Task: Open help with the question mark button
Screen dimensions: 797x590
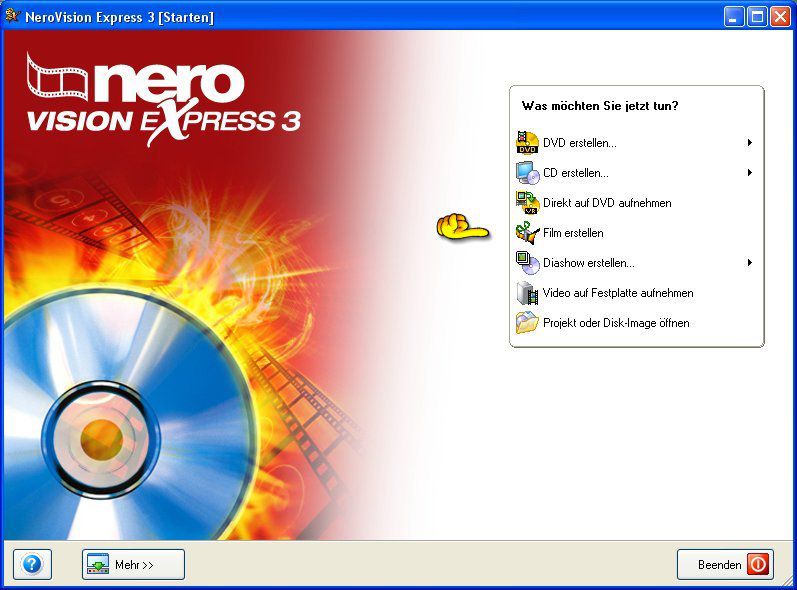Action: coord(33,564)
